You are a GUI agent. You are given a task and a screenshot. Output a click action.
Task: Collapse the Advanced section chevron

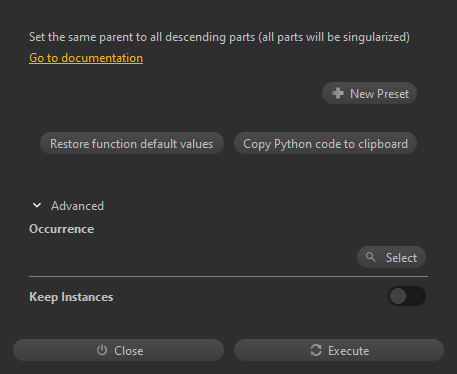pos(37,206)
